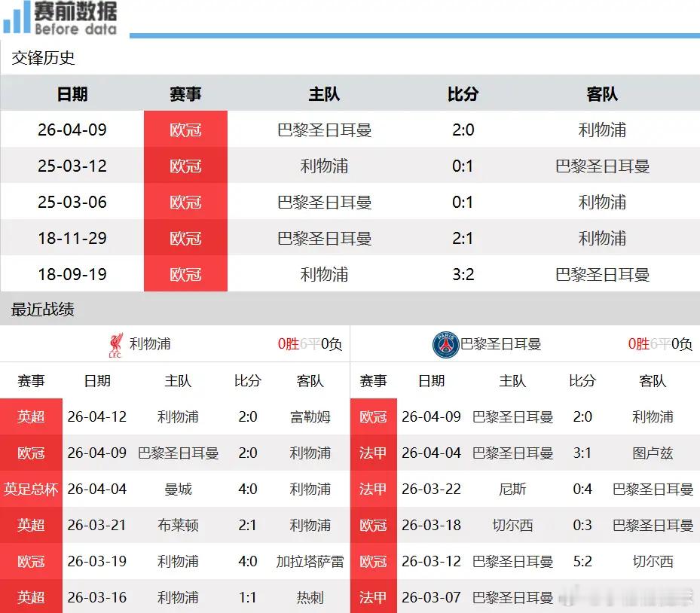Screen dimensions: 700x613
Task: Click the 英超 badge beside the Fulham match
Action: click(30, 416)
